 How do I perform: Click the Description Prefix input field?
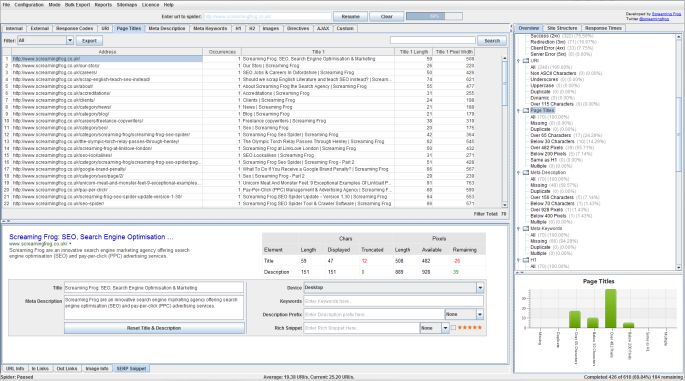tap(374, 315)
